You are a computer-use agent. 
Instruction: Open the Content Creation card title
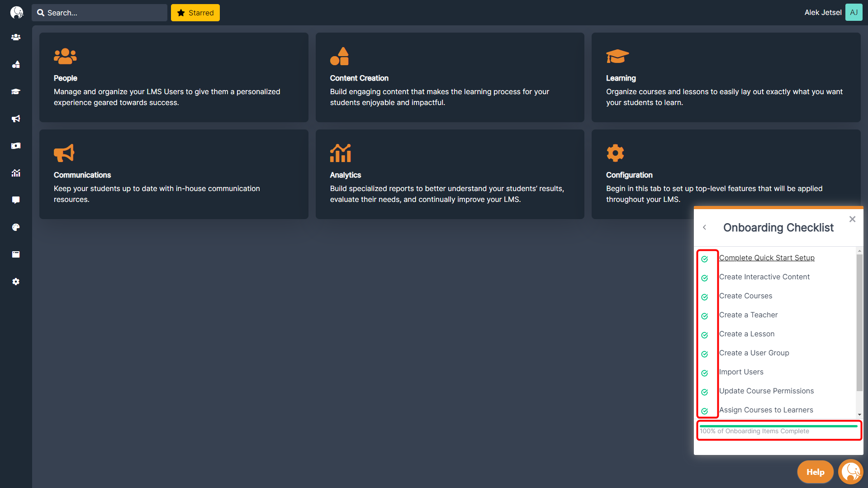(x=359, y=78)
